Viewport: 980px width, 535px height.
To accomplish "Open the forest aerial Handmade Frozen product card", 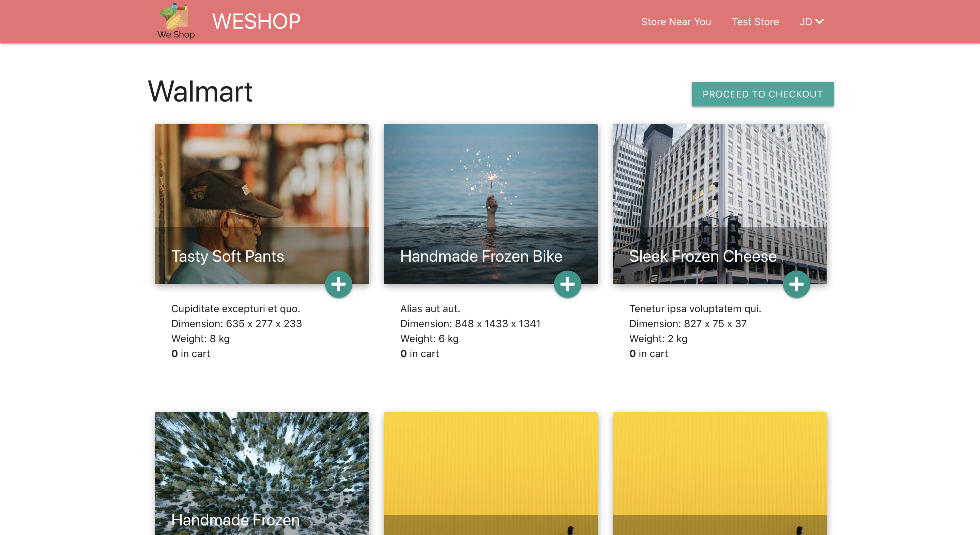I will click(261, 468).
